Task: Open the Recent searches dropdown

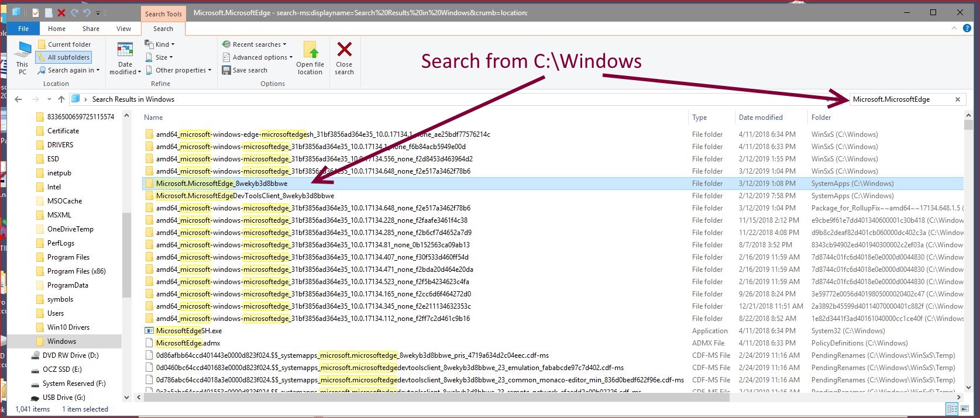Action: (x=255, y=44)
